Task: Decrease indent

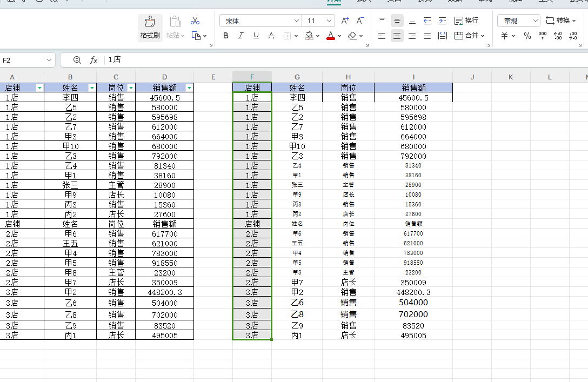Action: [x=427, y=21]
